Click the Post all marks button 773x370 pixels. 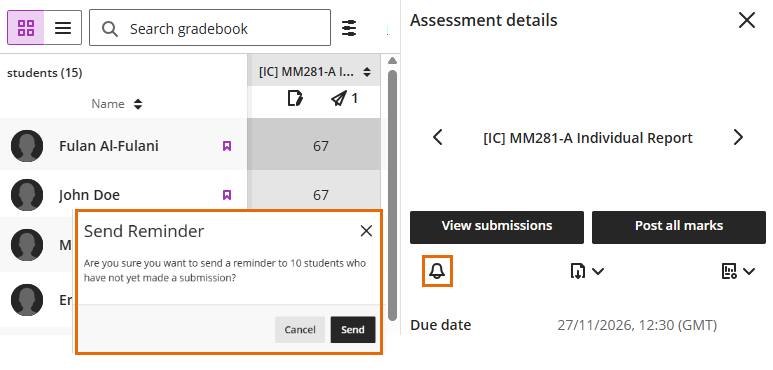pos(679,227)
